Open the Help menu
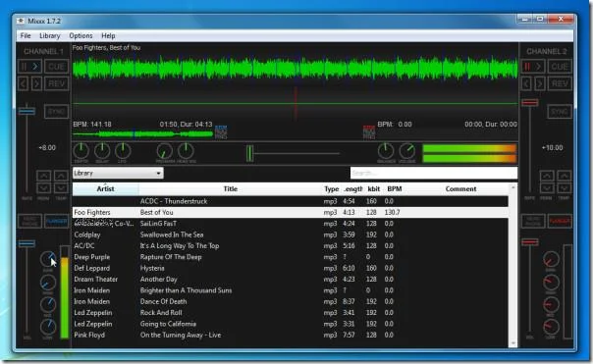Image resolution: width=593 pixels, height=364 pixels. pos(108,35)
